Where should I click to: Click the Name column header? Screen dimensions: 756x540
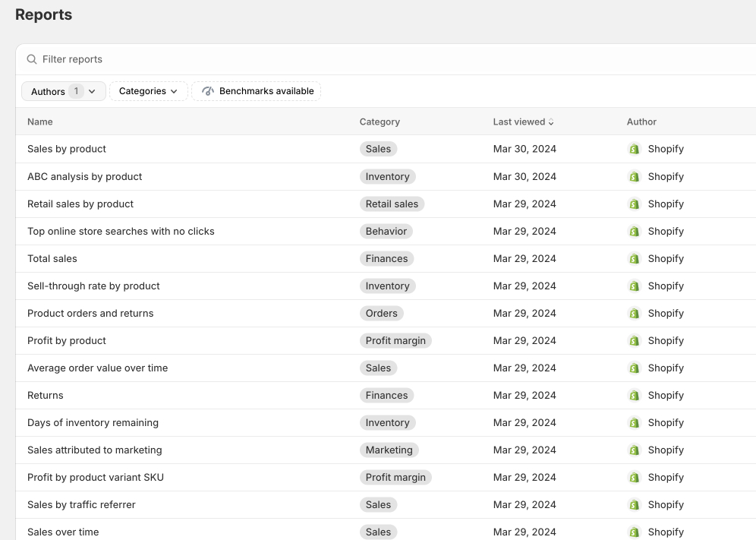(x=40, y=122)
